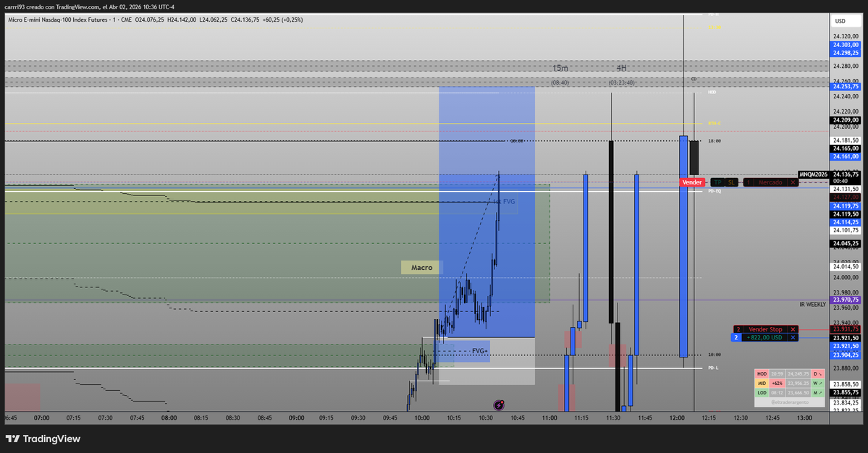Click the chart title Micro E-mini Nasdaq-100
868x453 pixels.
(59, 20)
